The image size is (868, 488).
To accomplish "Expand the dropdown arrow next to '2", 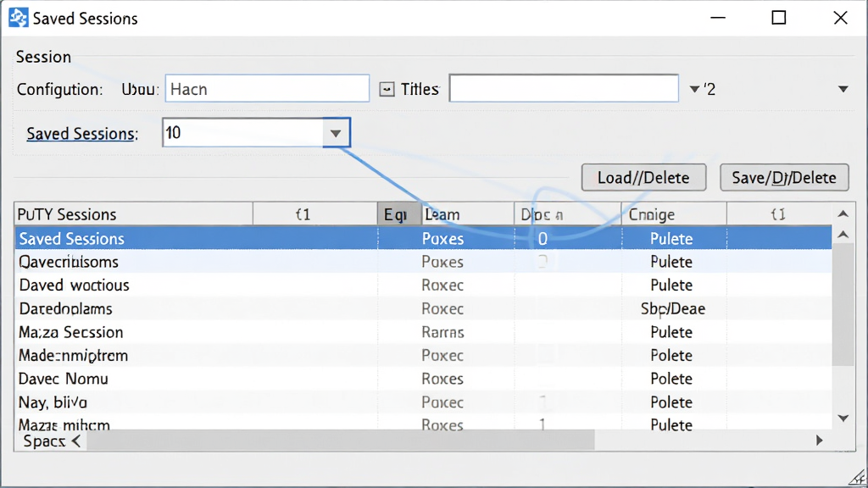I will pyautogui.click(x=694, y=88).
